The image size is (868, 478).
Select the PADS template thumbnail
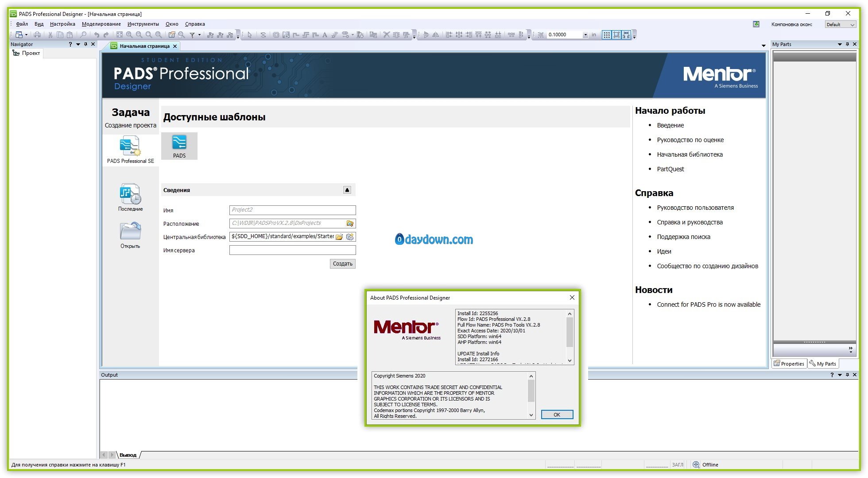click(x=179, y=146)
